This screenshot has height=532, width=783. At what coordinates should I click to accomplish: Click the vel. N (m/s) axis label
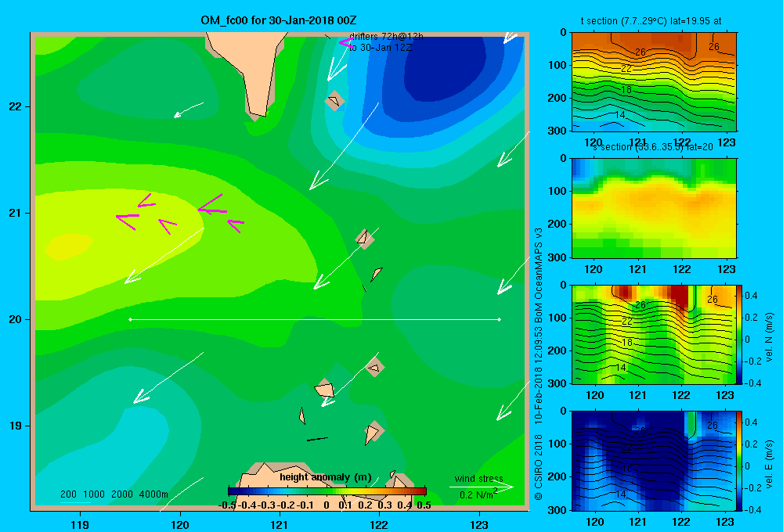(770, 337)
